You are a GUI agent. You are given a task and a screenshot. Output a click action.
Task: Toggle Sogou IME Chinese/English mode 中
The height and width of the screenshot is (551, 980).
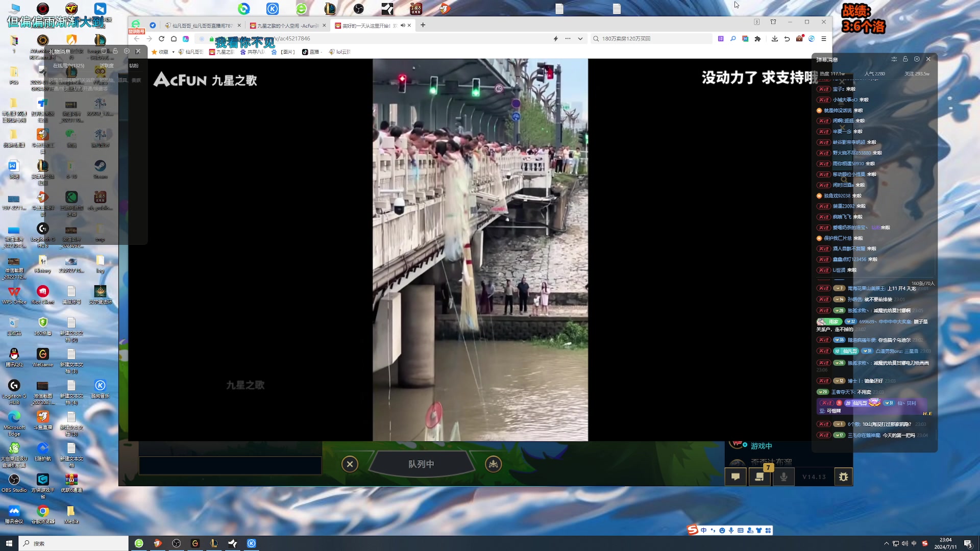click(x=704, y=531)
